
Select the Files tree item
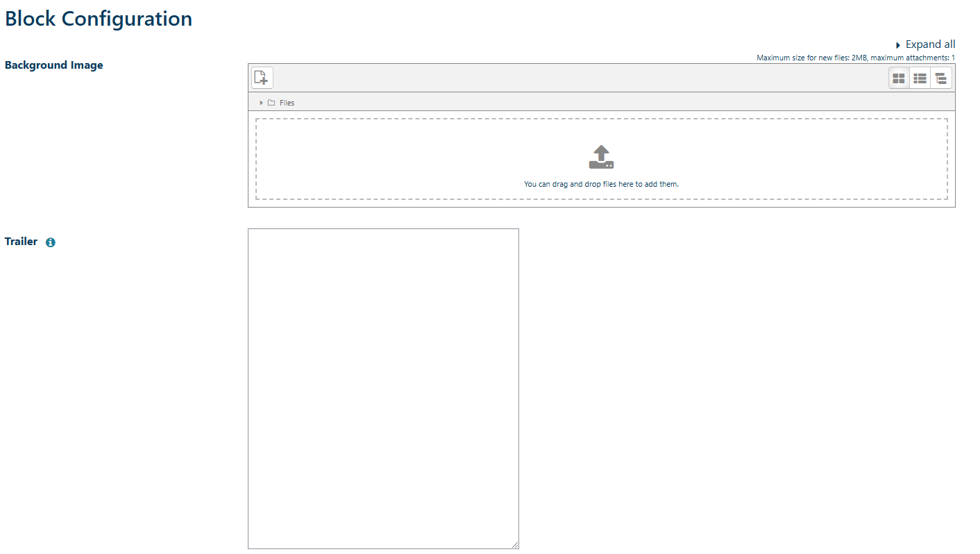coord(286,102)
